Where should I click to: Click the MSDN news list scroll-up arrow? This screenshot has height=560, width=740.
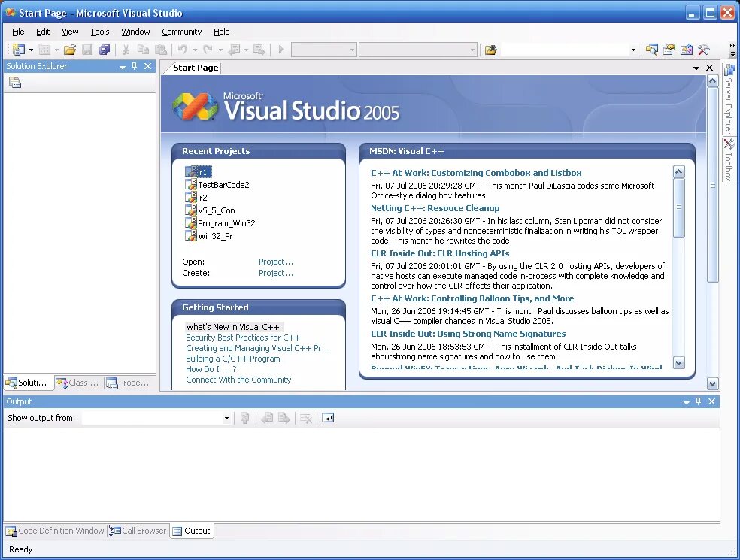(678, 171)
